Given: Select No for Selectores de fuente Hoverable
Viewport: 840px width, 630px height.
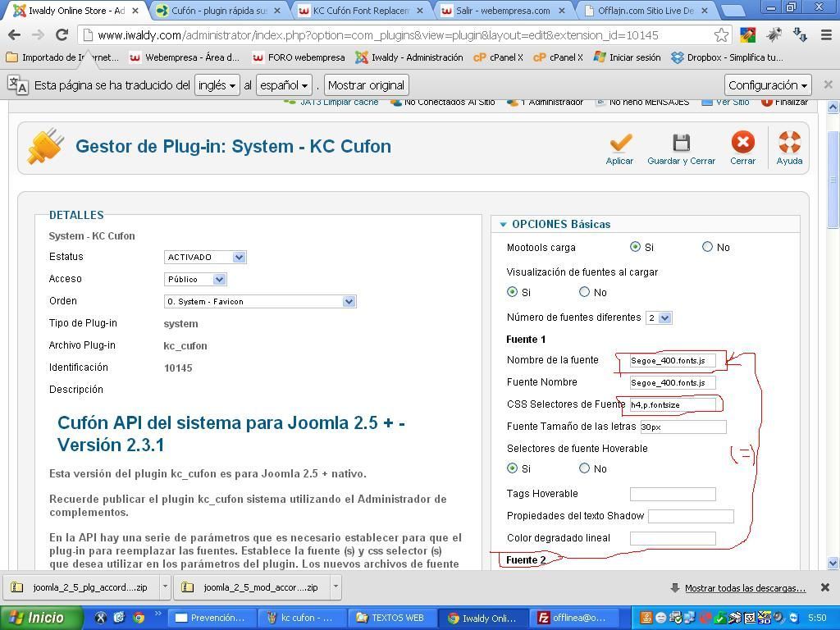Looking at the screenshot, I should click(x=584, y=468).
